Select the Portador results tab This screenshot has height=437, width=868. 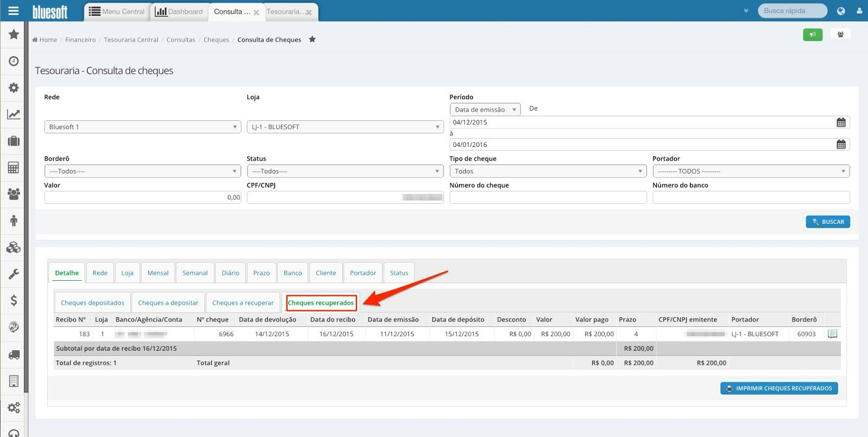click(363, 273)
